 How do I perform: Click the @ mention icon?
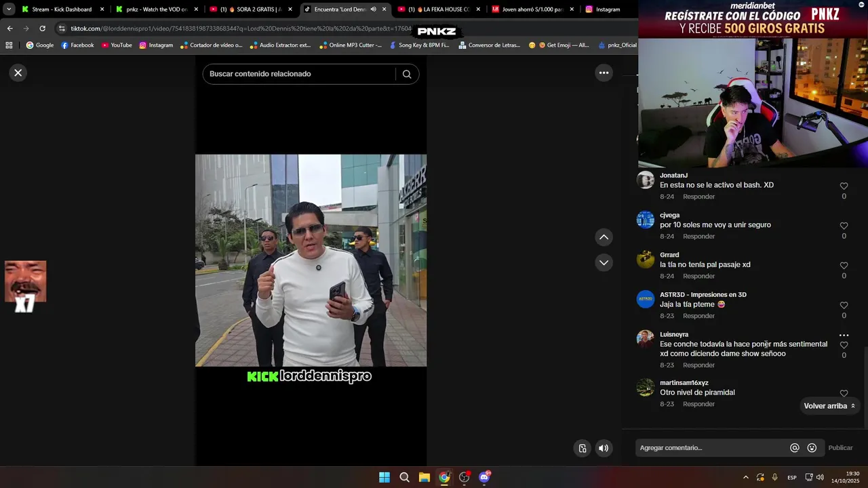coord(794,448)
